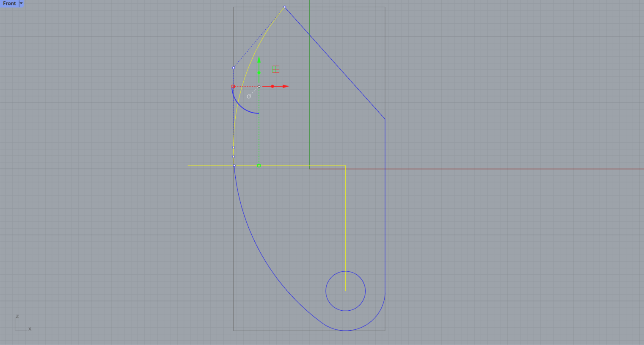Screen dimensions: 644x345
Task: Click the gumball planar move grid indicator
Action: [276, 69]
